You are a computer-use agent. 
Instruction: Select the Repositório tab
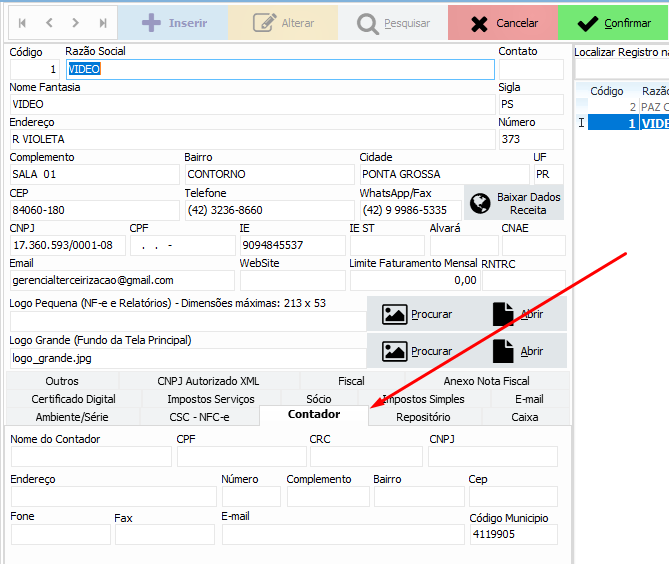423,417
